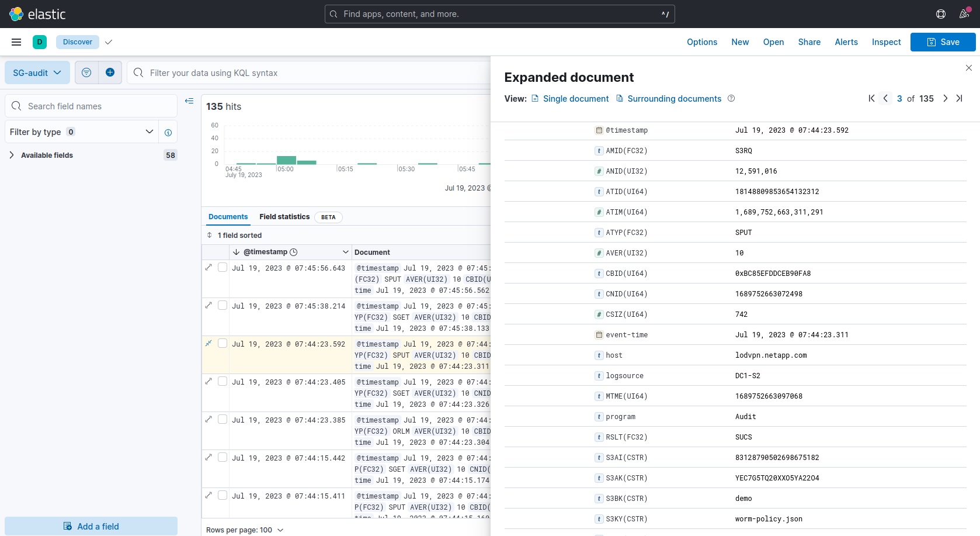The width and height of the screenshot is (980, 536).
Task: Open the SG-audit data view dropdown
Action: coord(37,72)
